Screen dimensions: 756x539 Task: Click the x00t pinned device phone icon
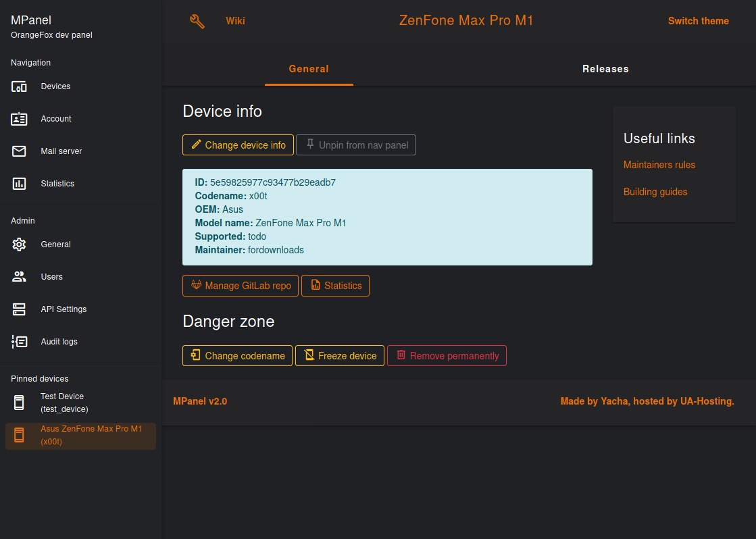(19, 435)
